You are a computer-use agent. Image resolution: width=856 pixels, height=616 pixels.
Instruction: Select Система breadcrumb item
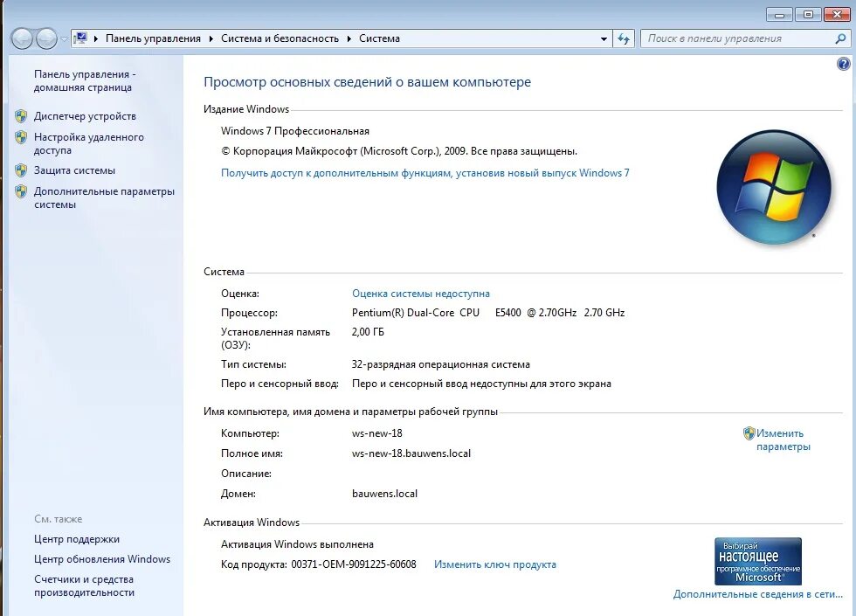pyautogui.click(x=379, y=38)
